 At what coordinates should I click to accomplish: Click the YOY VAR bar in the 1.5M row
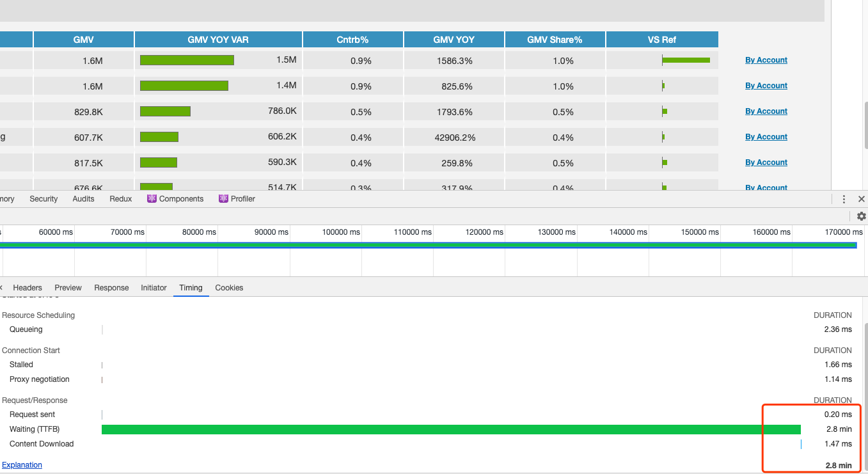(x=187, y=60)
